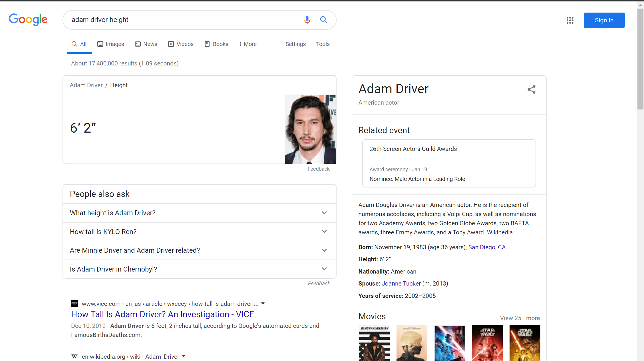Open the second movie poster with silhouette

(x=412, y=343)
